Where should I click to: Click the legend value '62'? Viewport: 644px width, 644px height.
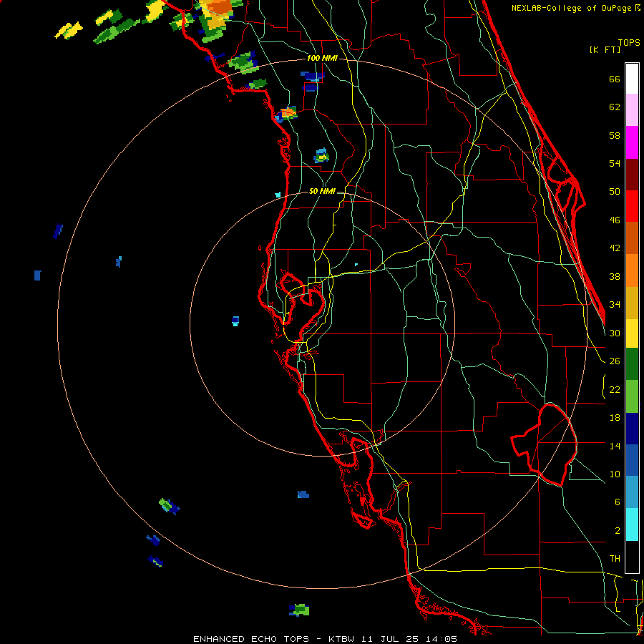615,107
